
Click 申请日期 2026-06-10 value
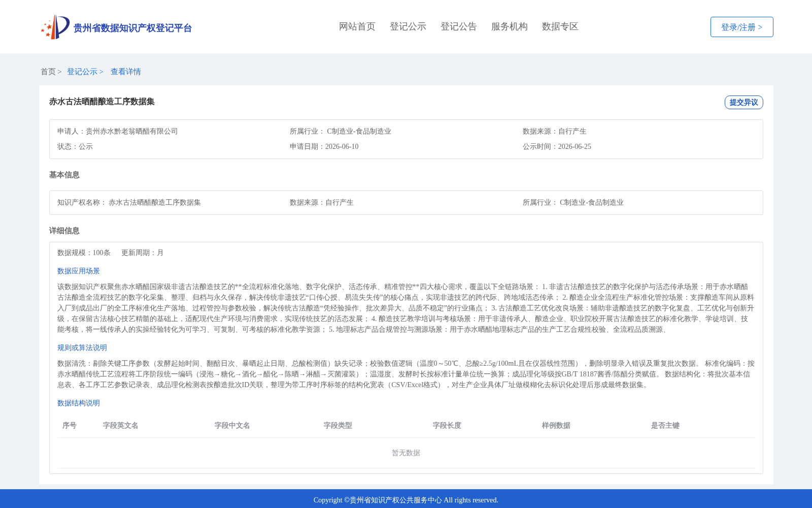[x=342, y=146]
